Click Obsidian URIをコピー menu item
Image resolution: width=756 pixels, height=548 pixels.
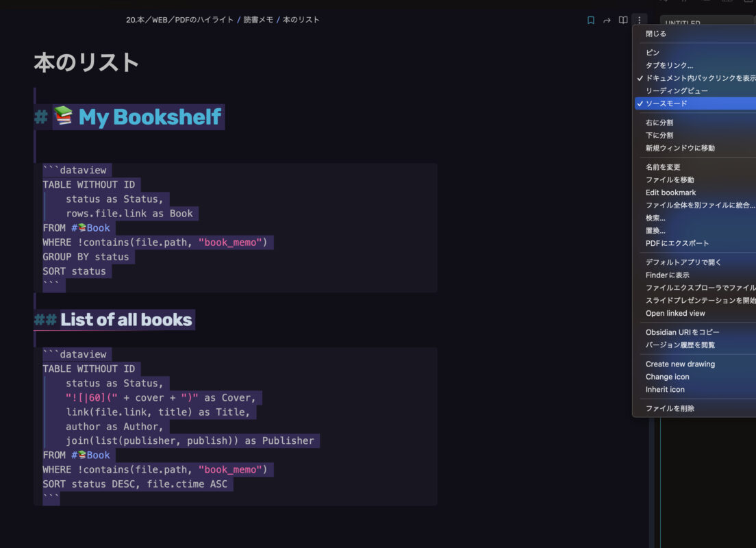(682, 332)
